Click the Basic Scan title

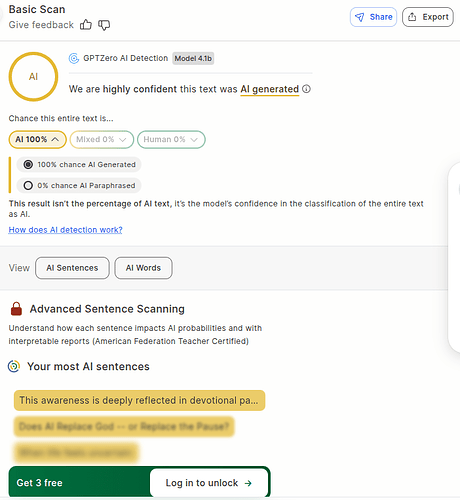[x=37, y=9]
